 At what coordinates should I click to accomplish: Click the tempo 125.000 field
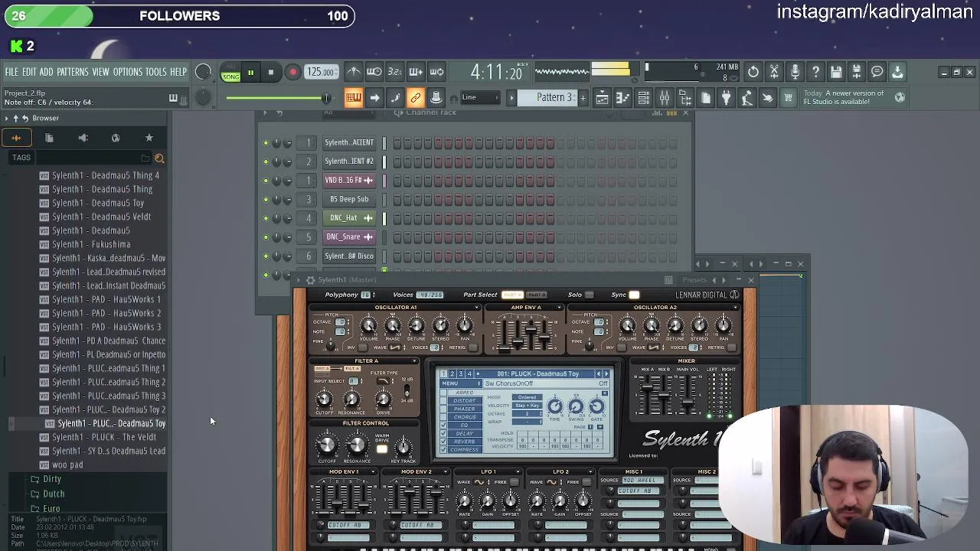[322, 72]
